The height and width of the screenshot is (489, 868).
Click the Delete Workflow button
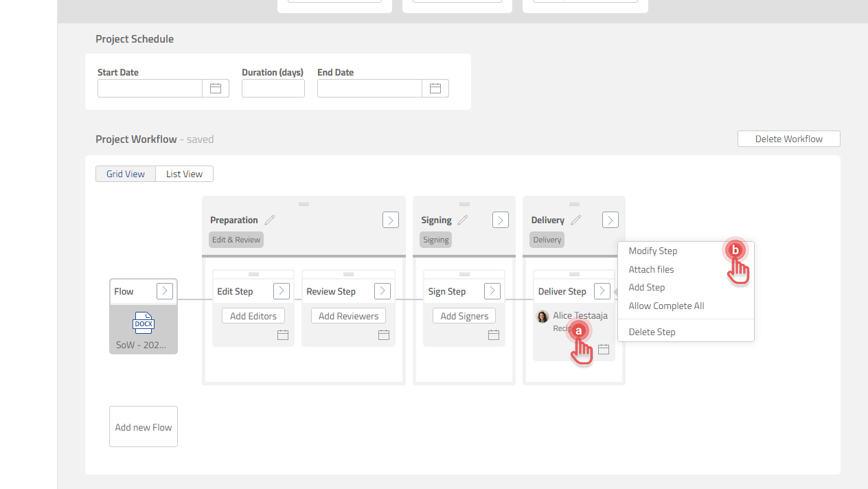tap(788, 138)
